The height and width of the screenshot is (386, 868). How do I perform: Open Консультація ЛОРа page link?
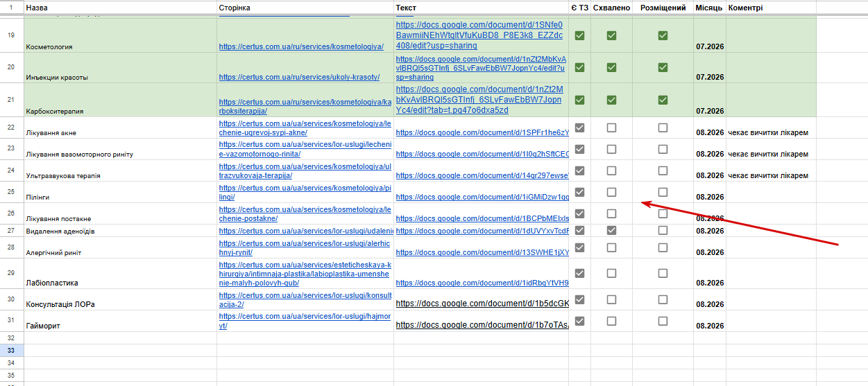305,300
